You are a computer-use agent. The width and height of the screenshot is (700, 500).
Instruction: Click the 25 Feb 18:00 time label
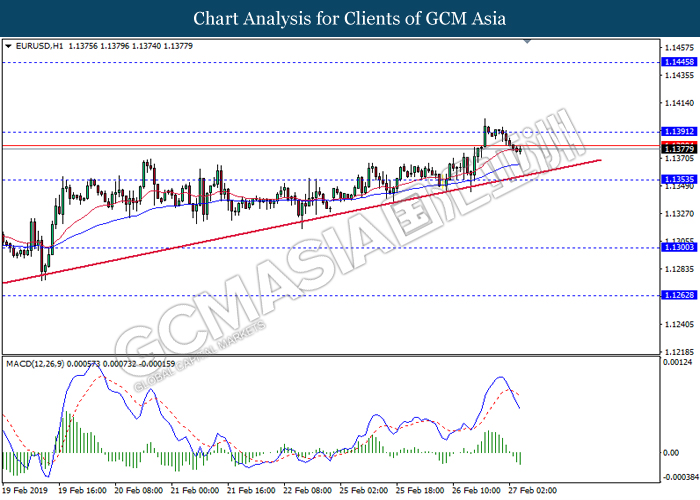(420, 491)
